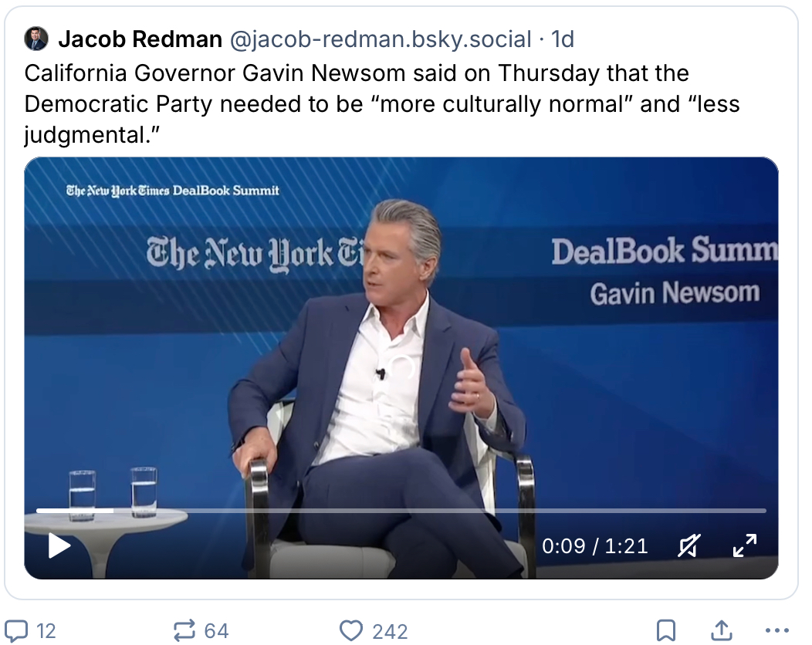Open the Jacob Redman display name link

[x=140, y=39]
